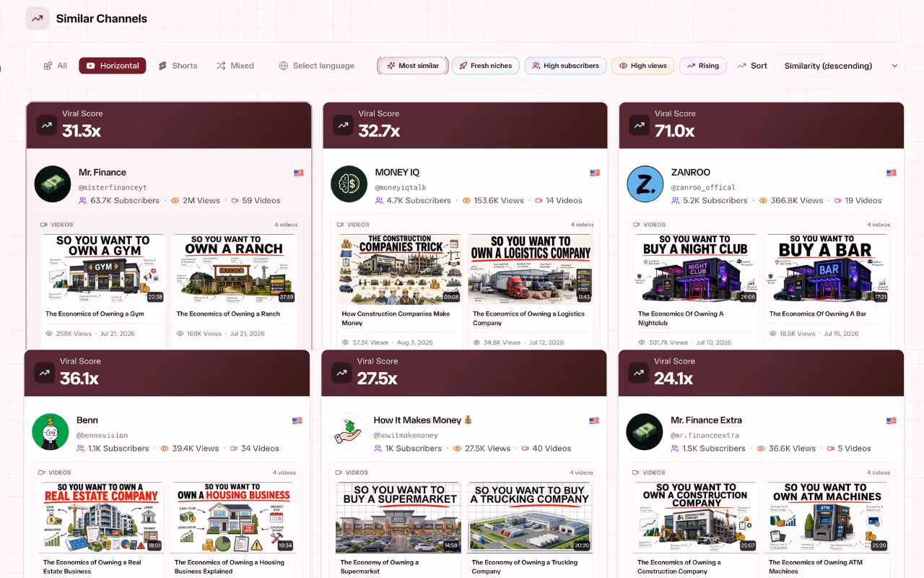Viewport: 924px width, 578px height.
Task: Open the MONEY IQ channel avatar
Action: (x=349, y=184)
